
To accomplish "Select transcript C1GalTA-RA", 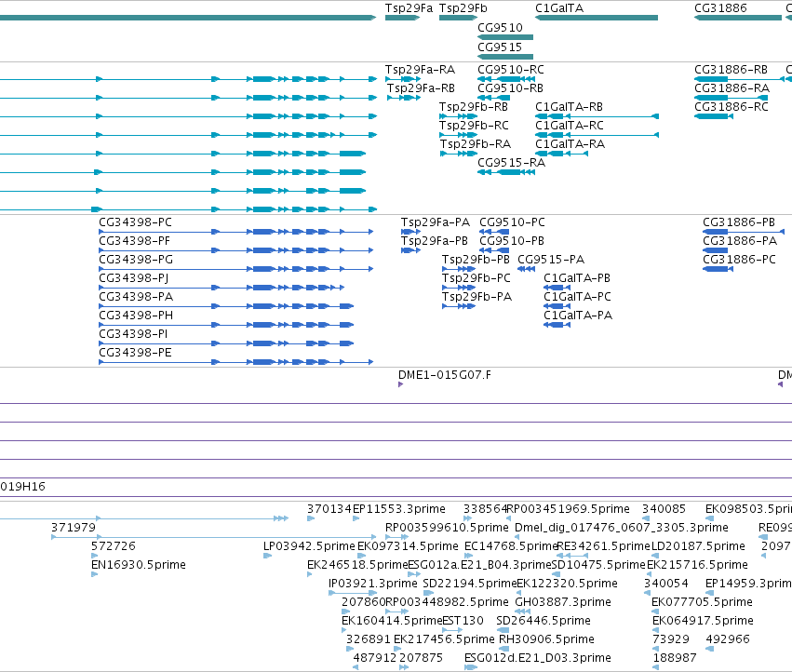I will [x=570, y=144].
